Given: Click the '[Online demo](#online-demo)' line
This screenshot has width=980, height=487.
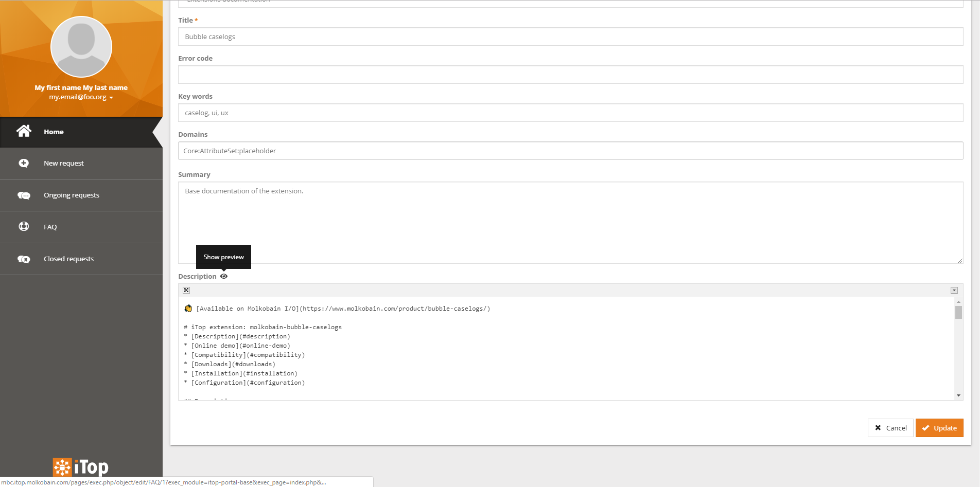Looking at the screenshot, I should point(237,346).
